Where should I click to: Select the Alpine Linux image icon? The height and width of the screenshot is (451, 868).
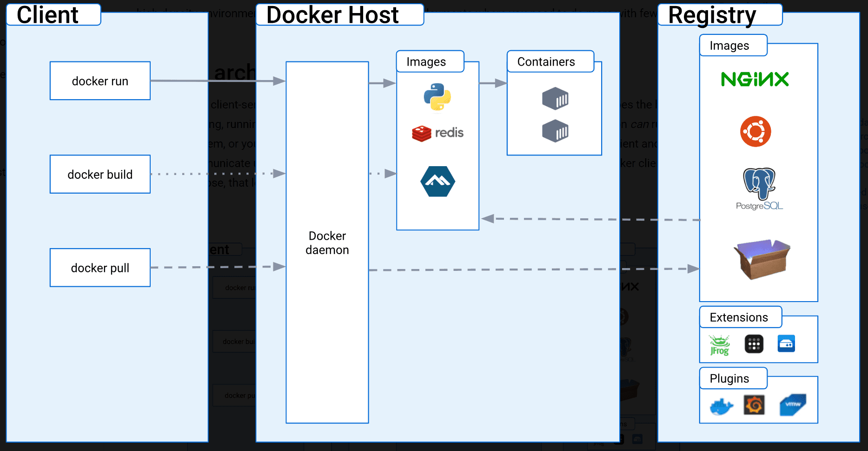437,181
